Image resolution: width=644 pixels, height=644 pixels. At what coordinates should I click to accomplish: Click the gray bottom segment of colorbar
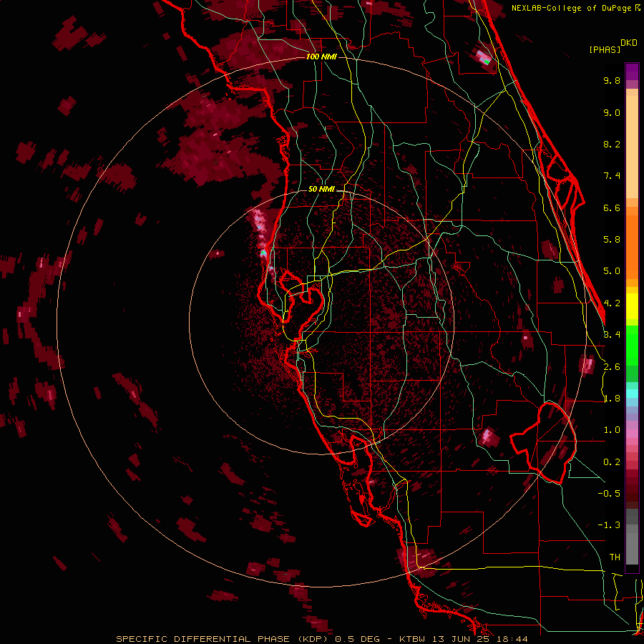pos(632,538)
